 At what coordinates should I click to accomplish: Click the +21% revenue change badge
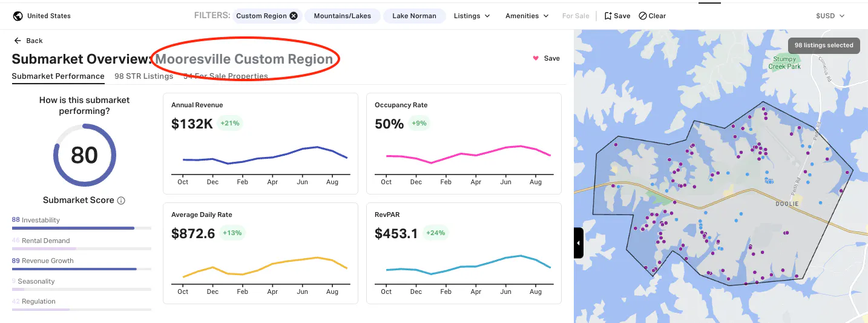point(230,124)
